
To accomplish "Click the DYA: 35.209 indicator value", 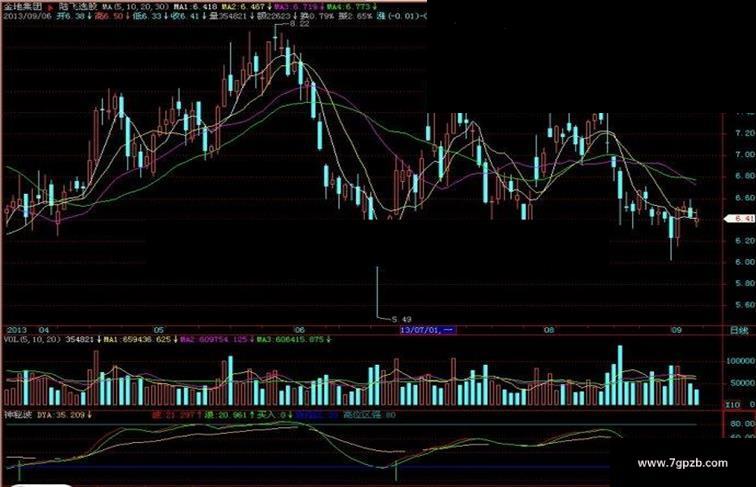I will click(x=61, y=415).
